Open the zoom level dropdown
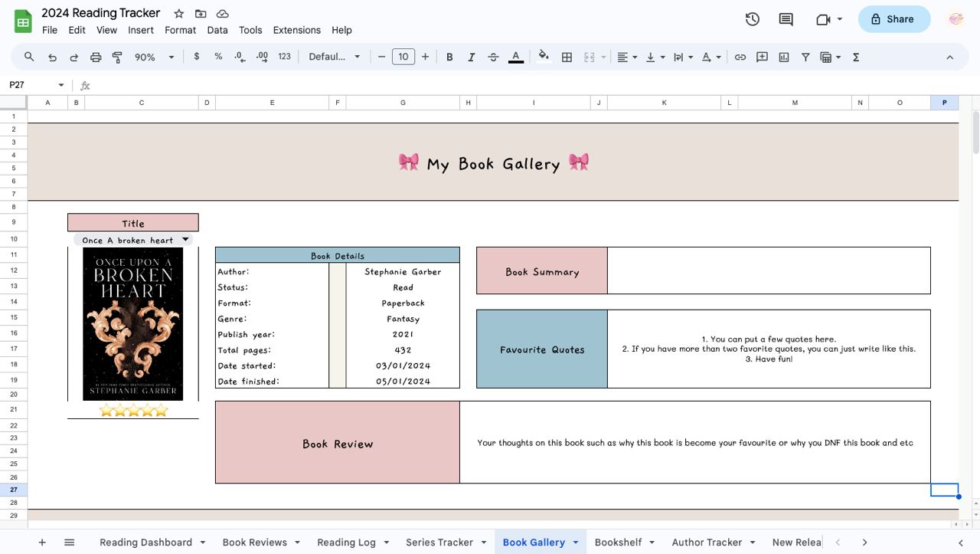980x554 pixels. point(155,57)
